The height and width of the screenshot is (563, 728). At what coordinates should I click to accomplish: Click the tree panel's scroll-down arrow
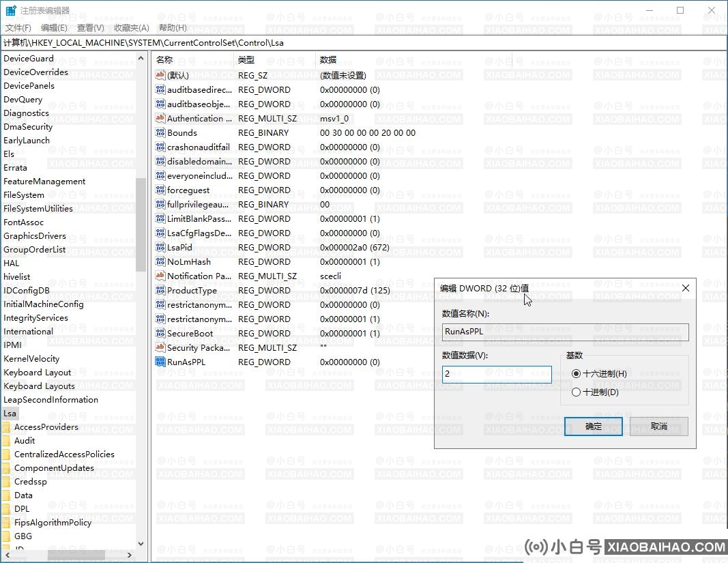click(x=141, y=543)
